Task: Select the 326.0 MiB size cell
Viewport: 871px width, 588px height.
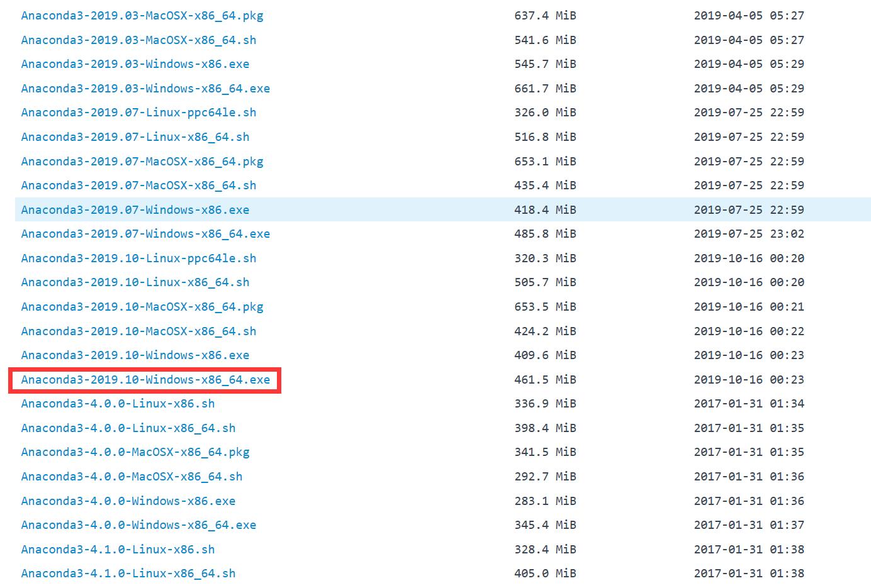Action: [x=545, y=112]
